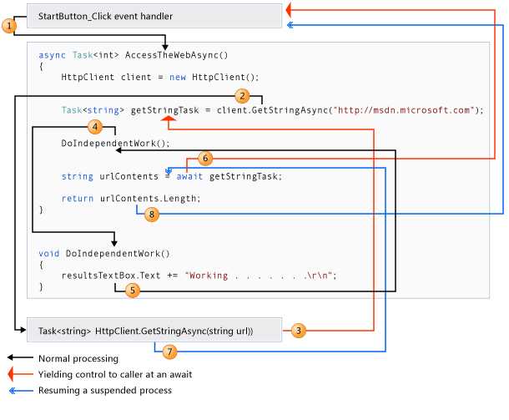Select the string urlContents declaration
The image size is (509, 420).
(109, 176)
